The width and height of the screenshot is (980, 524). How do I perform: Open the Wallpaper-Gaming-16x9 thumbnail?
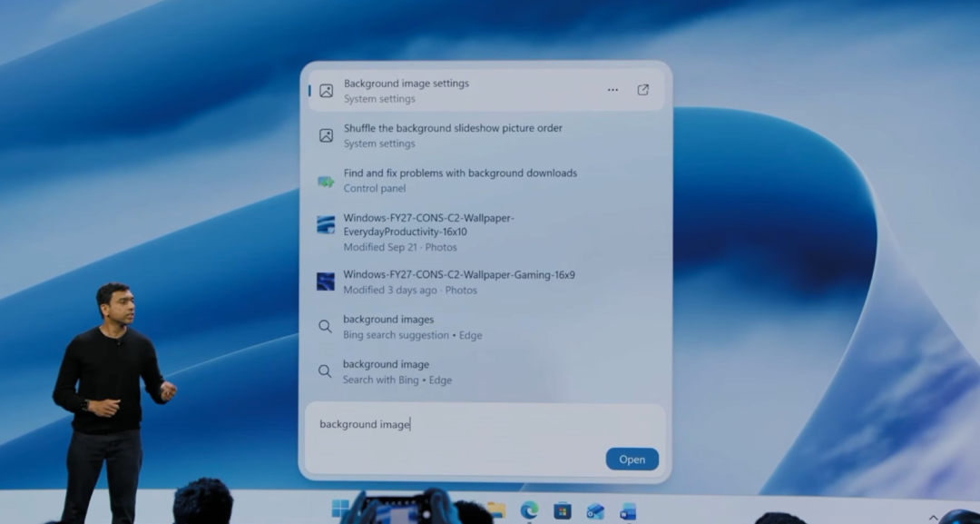(326, 282)
